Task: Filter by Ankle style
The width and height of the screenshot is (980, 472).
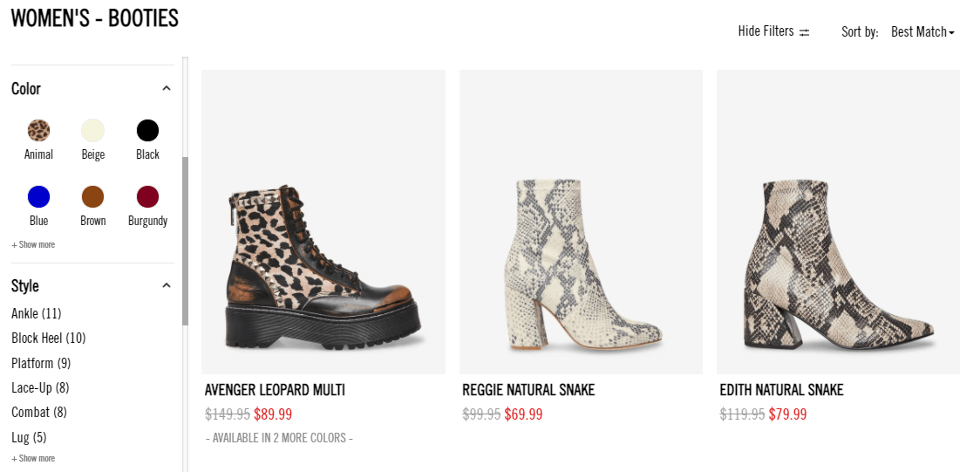Action: coord(37,313)
